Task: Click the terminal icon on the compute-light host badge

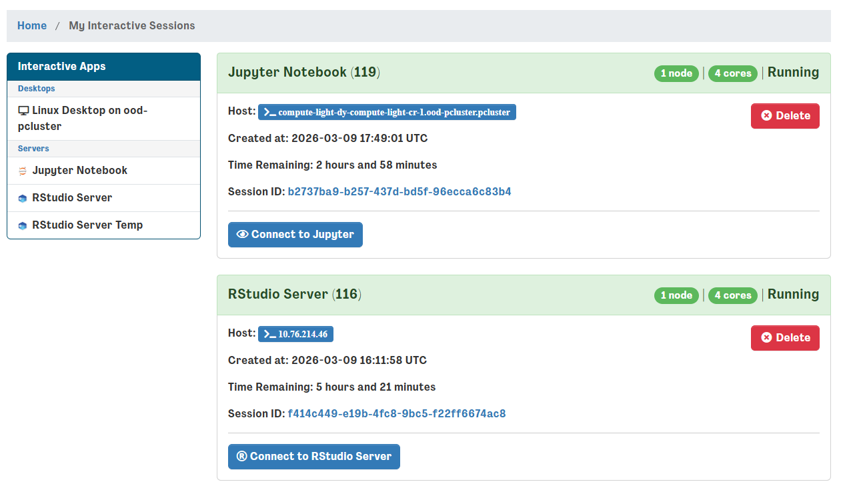Action: pos(270,112)
